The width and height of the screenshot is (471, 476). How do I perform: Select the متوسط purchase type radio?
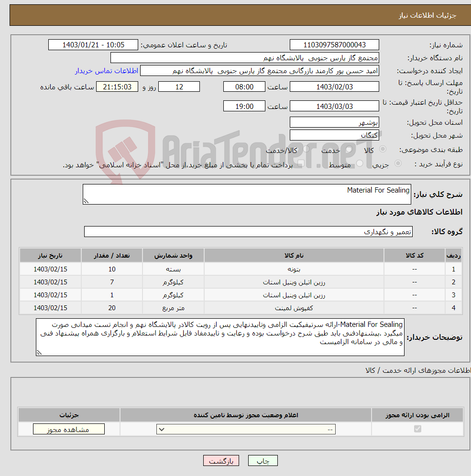[x=360, y=163]
